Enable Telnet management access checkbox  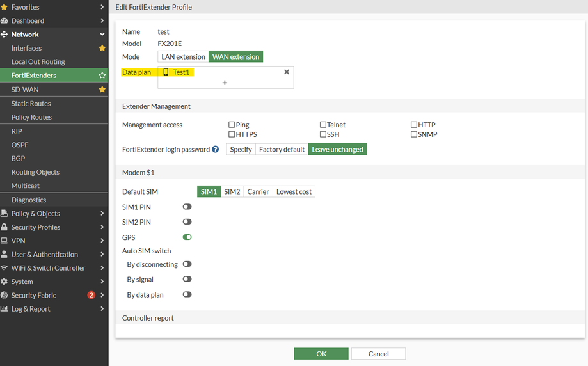323,125
